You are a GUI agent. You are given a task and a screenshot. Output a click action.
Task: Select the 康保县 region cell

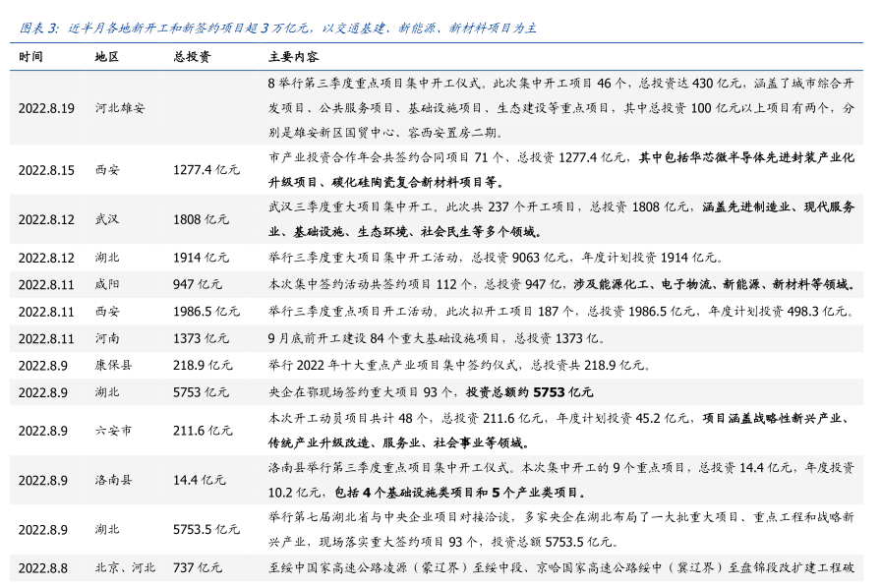coord(113,365)
